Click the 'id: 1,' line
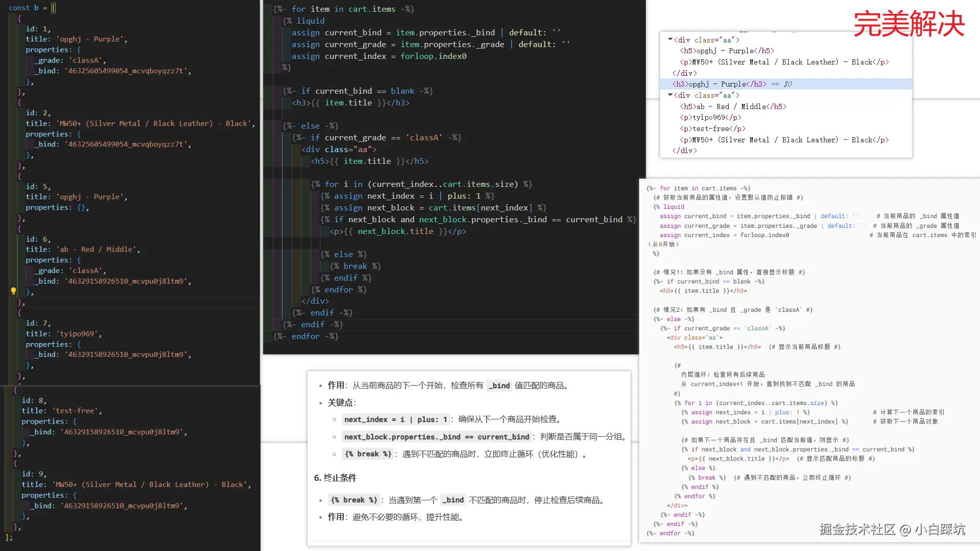Screen dimensions: 980x551 38,29
